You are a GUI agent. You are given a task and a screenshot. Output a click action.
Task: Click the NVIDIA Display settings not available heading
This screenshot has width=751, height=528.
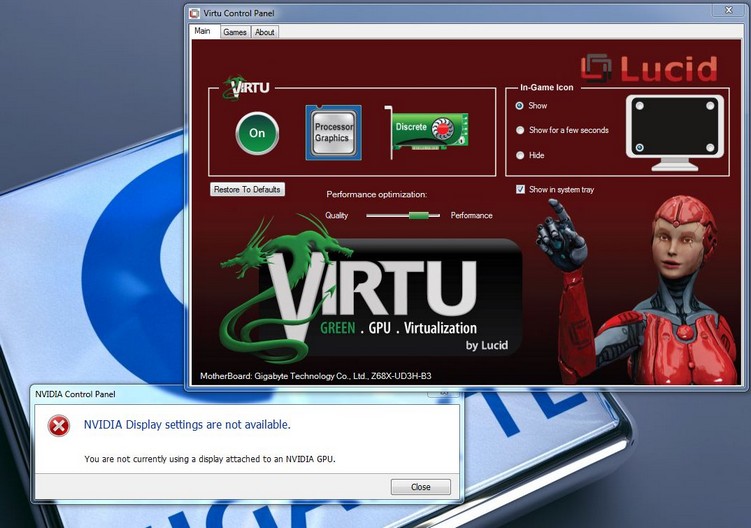187,425
